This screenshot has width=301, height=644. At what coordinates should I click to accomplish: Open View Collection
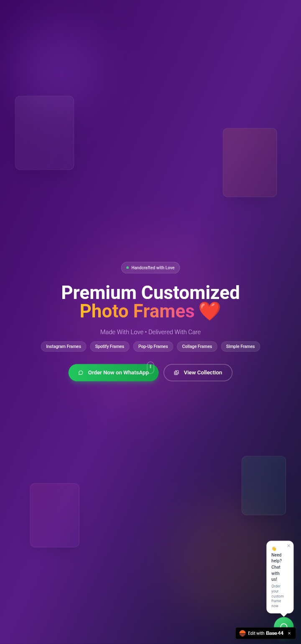point(198,373)
